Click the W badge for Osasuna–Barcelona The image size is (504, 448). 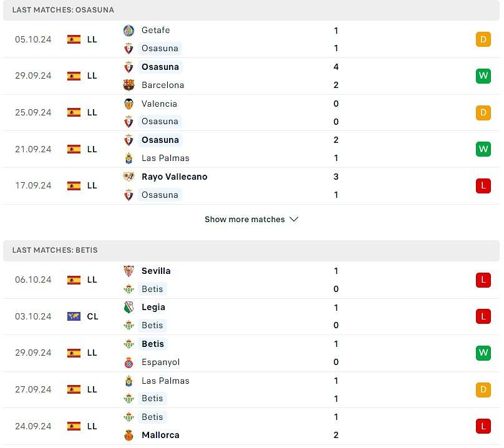[x=483, y=76]
